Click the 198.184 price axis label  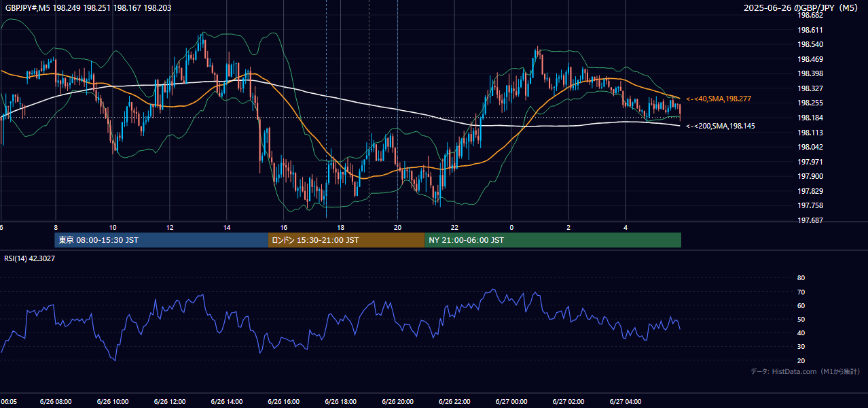coord(811,118)
